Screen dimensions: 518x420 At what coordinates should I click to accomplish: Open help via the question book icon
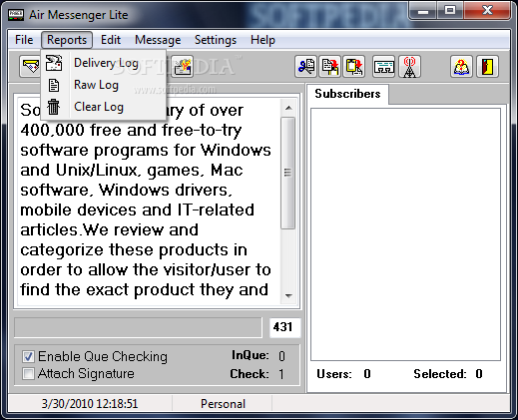pyautogui.click(x=461, y=67)
